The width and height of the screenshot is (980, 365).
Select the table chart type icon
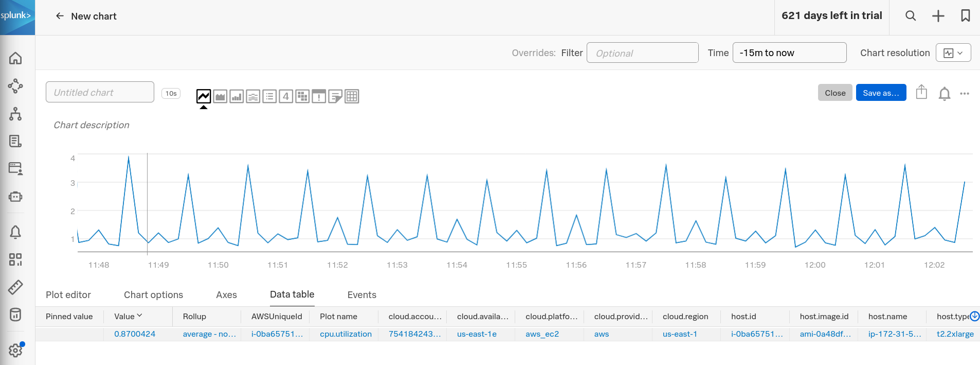point(352,96)
